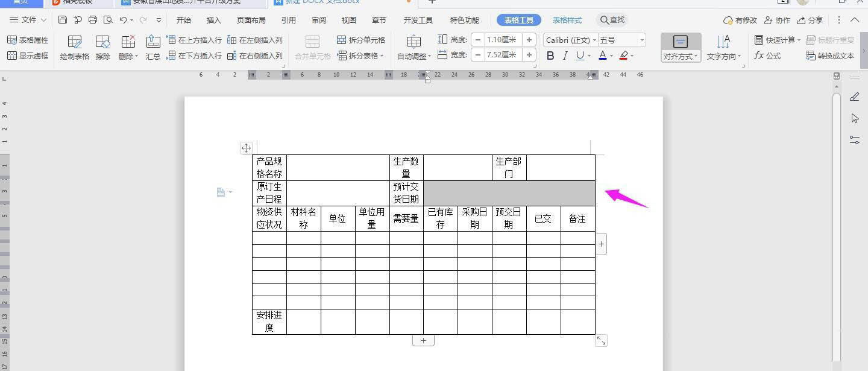Switch to the 章节 tab
Image resolution: width=868 pixels, height=371 pixels.
pyautogui.click(x=379, y=20)
